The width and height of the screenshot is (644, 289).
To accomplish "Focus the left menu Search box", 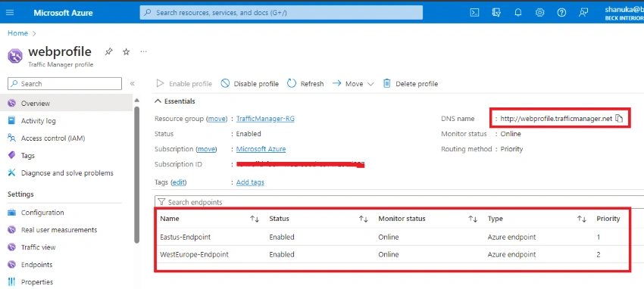I will click(65, 84).
